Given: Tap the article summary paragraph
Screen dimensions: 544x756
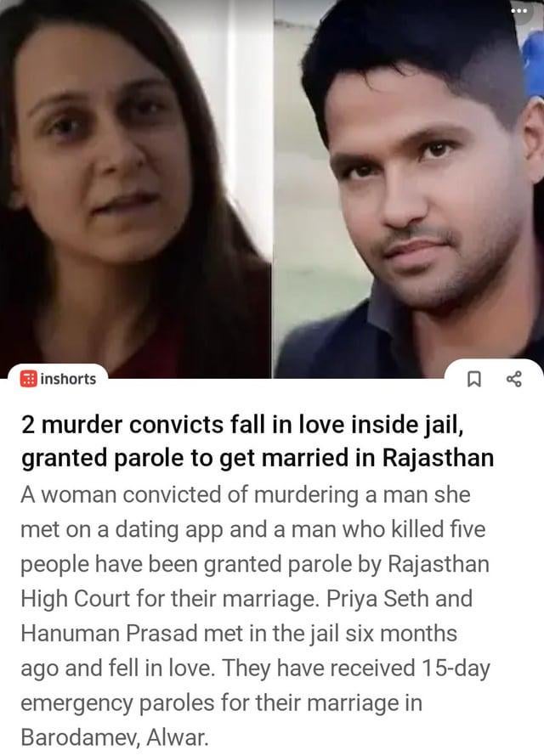Looking at the screenshot, I should (256, 616).
